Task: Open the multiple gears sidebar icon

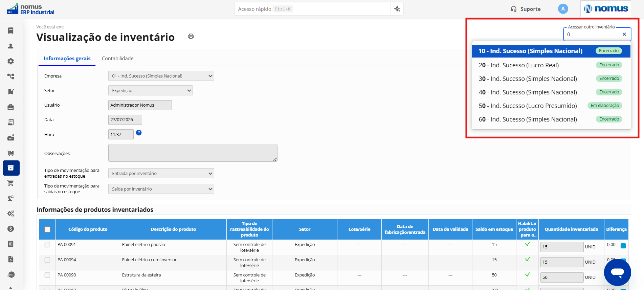Action: tap(11, 214)
